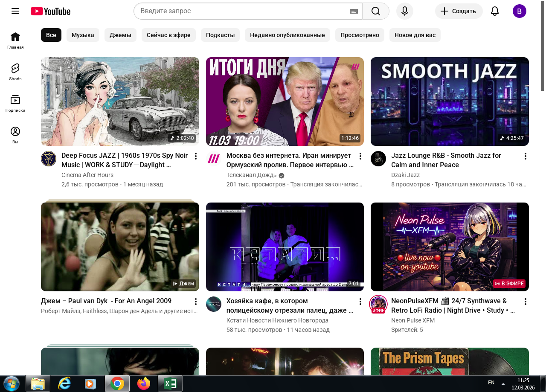The width and height of the screenshot is (546, 392).
Task: Open the Москва без интернета video title
Action: pyautogui.click(x=290, y=160)
